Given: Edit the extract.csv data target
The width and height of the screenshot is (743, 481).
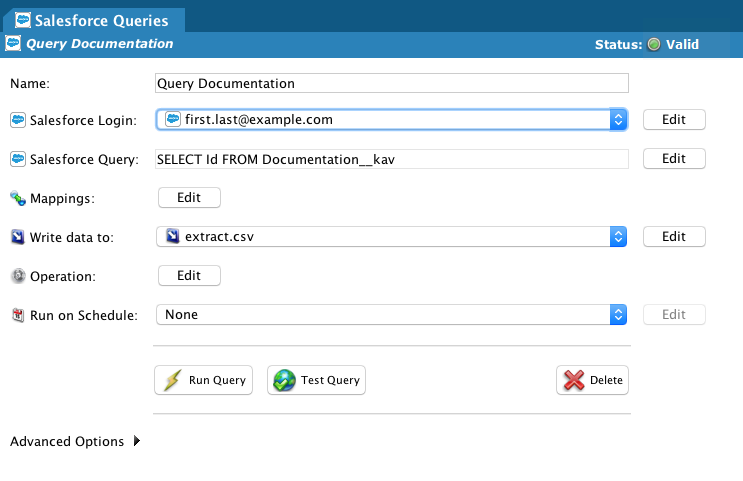Looking at the screenshot, I should pos(674,236).
